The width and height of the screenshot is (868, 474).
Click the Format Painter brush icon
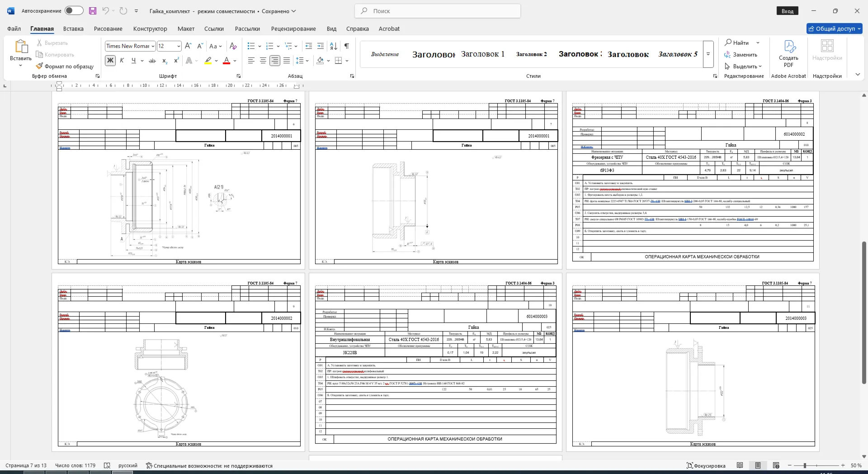coord(40,66)
